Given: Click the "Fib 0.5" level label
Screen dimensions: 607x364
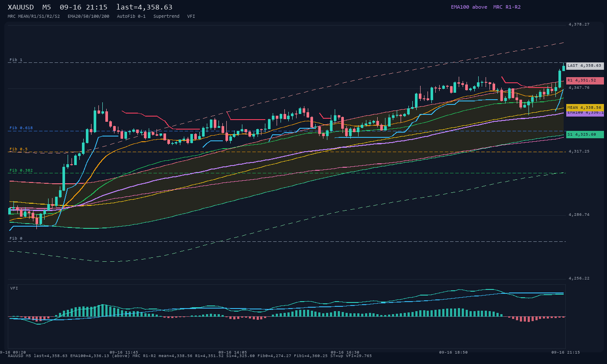Looking at the screenshot, I should pos(19,149).
